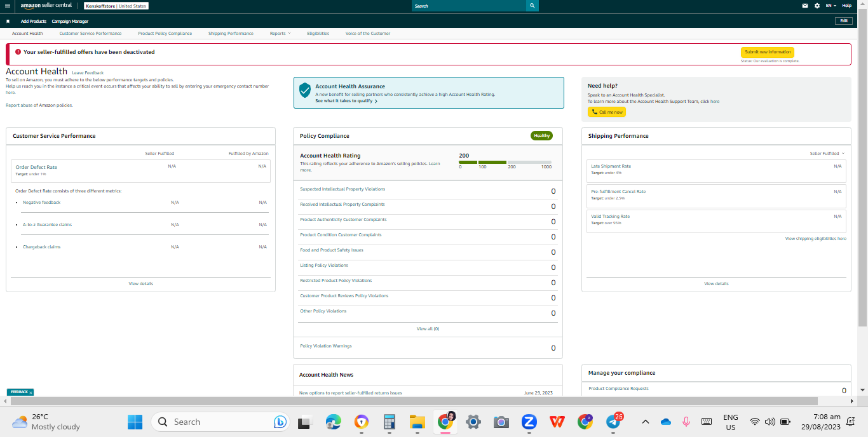Launch Microsoft Edge from the taskbar
The image size is (868, 437).
(x=334, y=422)
